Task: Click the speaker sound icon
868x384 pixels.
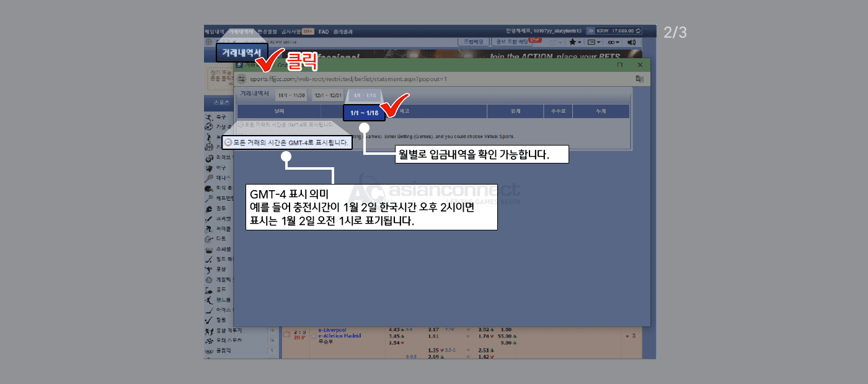Action: click(632, 42)
